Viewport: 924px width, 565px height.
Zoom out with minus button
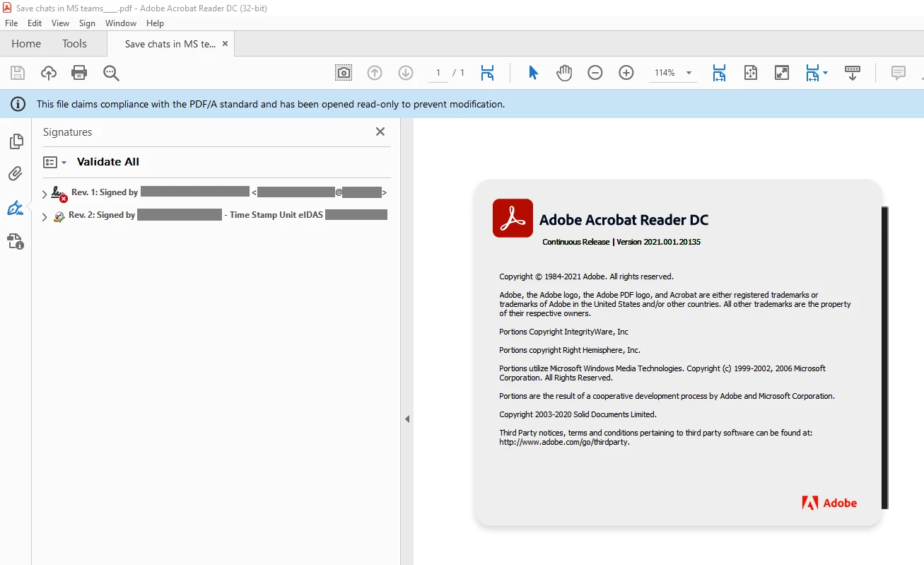[x=595, y=72]
